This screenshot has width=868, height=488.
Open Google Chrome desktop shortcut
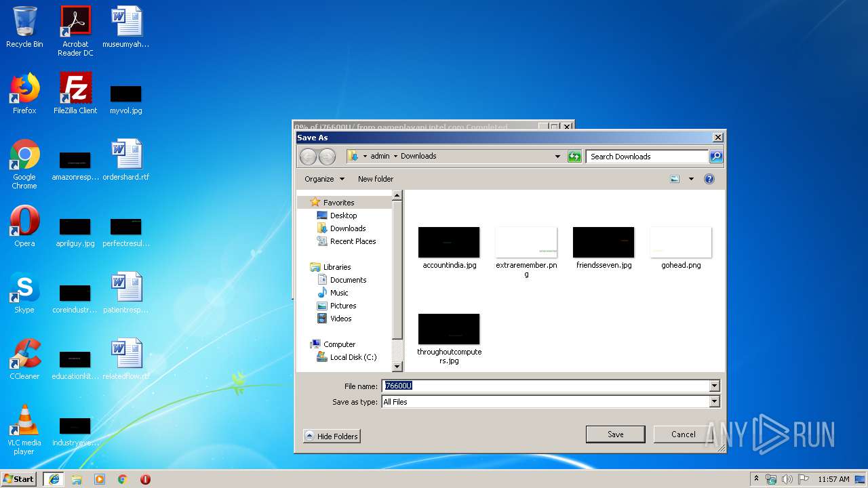tap(24, 164)
